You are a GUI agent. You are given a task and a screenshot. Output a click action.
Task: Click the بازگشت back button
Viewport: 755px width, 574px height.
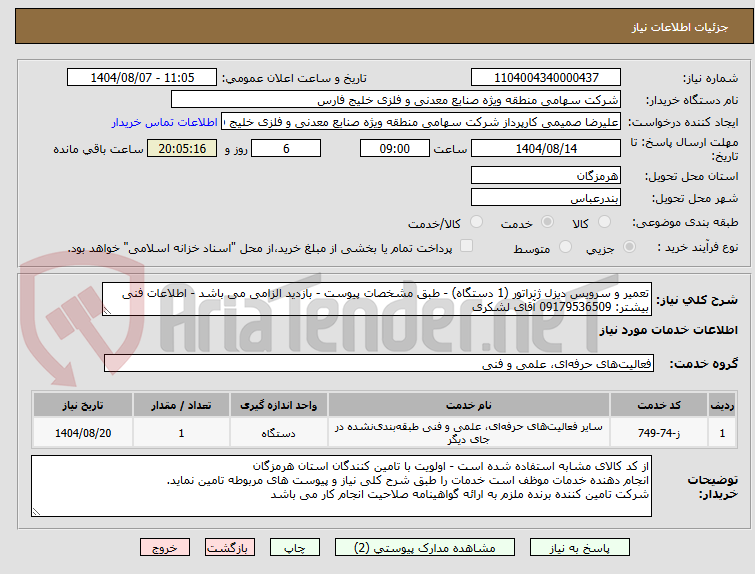tap(230, 548)
